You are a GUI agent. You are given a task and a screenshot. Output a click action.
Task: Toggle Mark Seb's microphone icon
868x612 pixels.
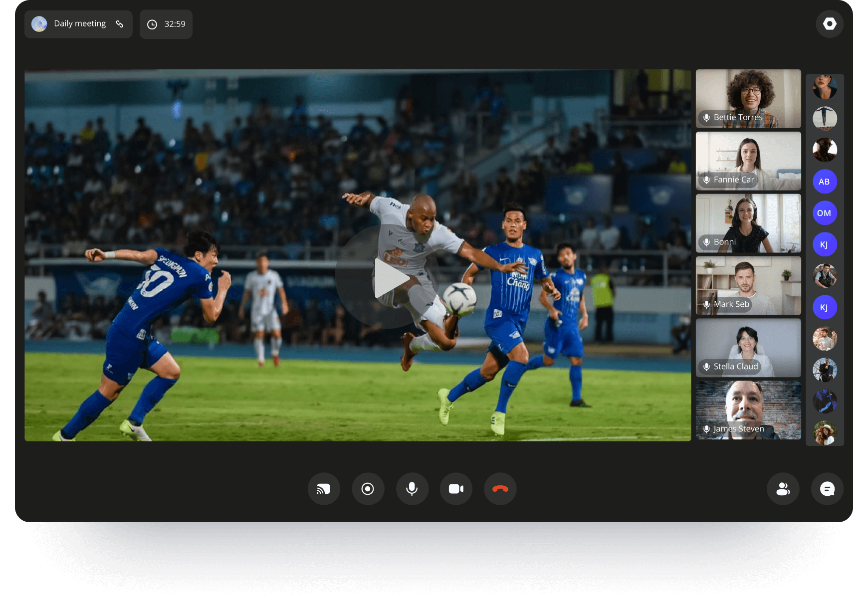click(706, 304)
